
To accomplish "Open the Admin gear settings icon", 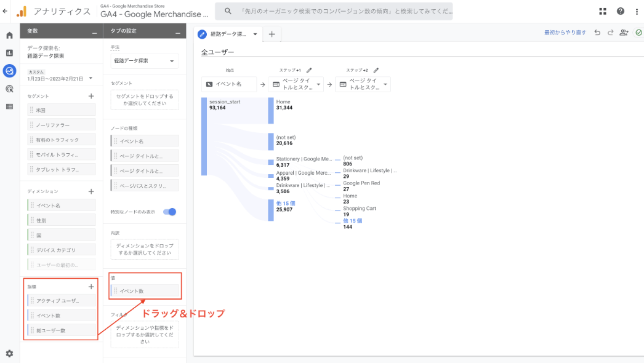I will point(9,353).
